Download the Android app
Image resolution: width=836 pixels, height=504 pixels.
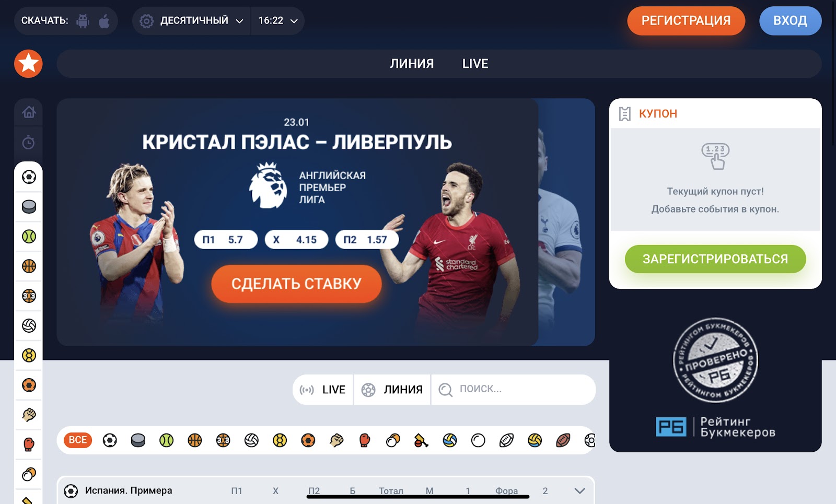pyautogui.click(x=83, y=21)
